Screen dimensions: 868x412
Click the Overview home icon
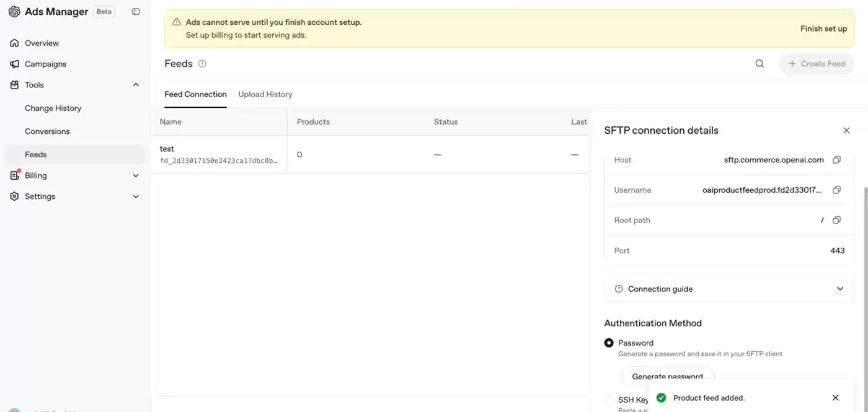pyautogui.click(x=14, y=43)
